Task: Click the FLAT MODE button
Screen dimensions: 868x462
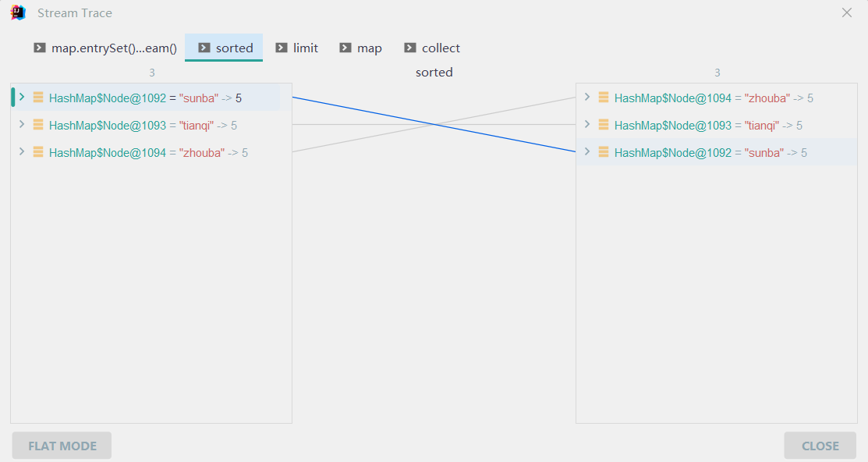Action: 62,446
